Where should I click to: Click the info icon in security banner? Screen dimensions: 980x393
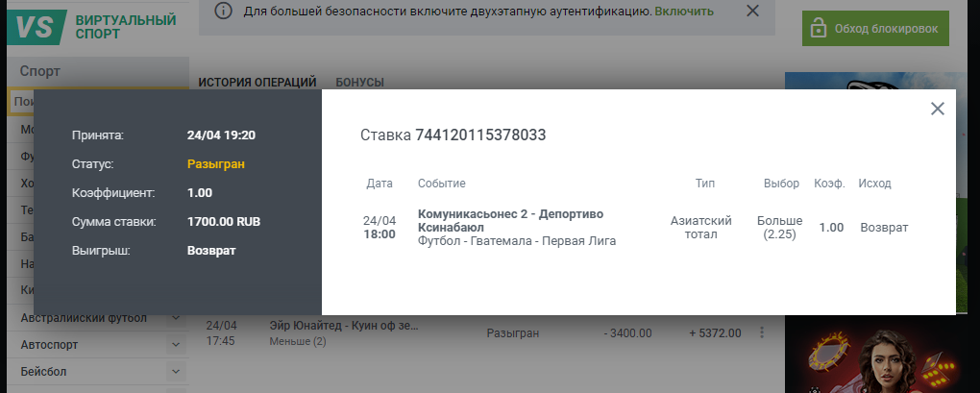click(x=223, y=12)
